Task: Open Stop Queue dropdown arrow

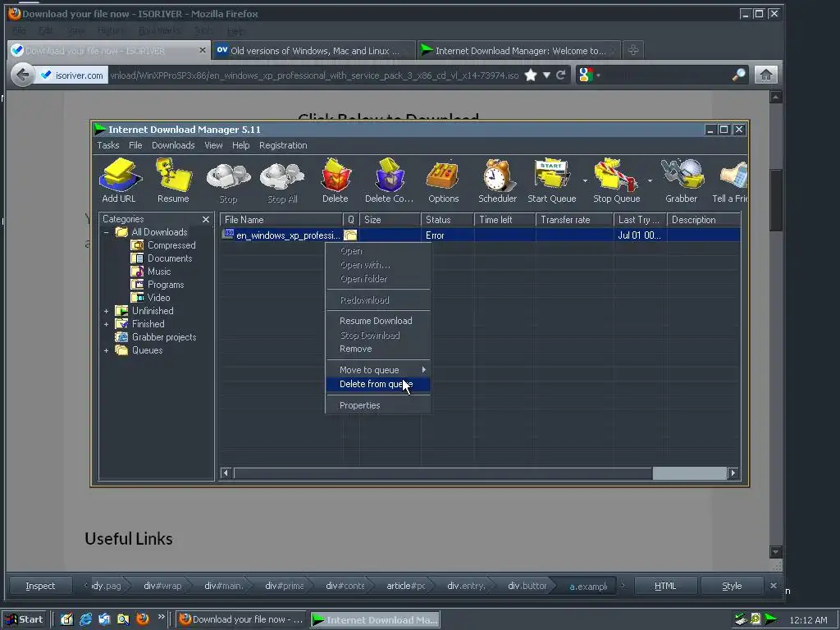Action: click(x=650, y=180)
